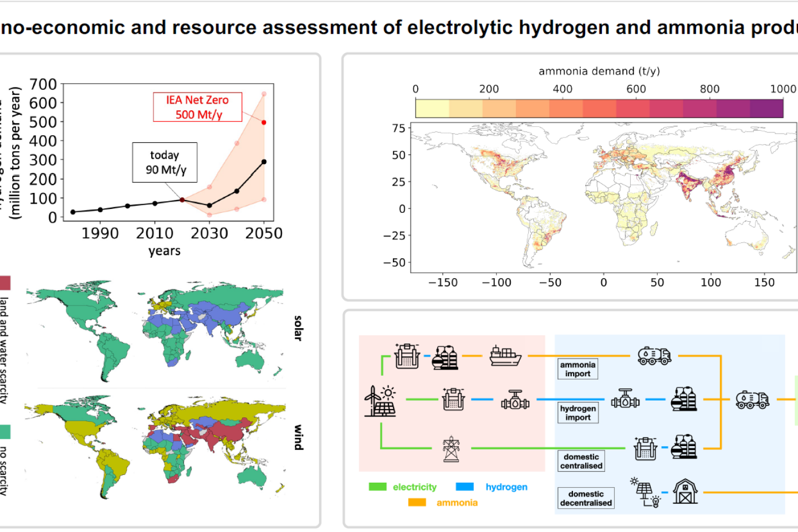Click the 'hydrogen import' label box
The width and height of the screenshot is (798, 532).
coord(578,413)
